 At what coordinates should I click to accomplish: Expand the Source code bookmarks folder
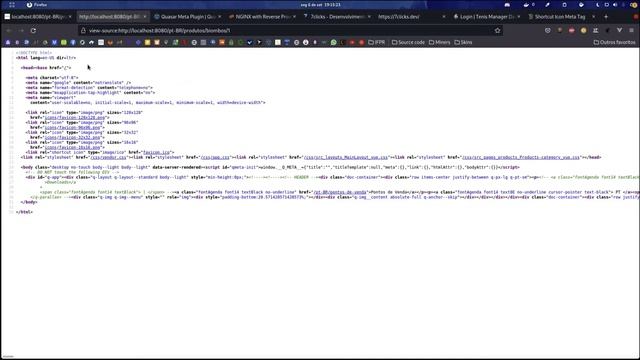pos(408,42)
